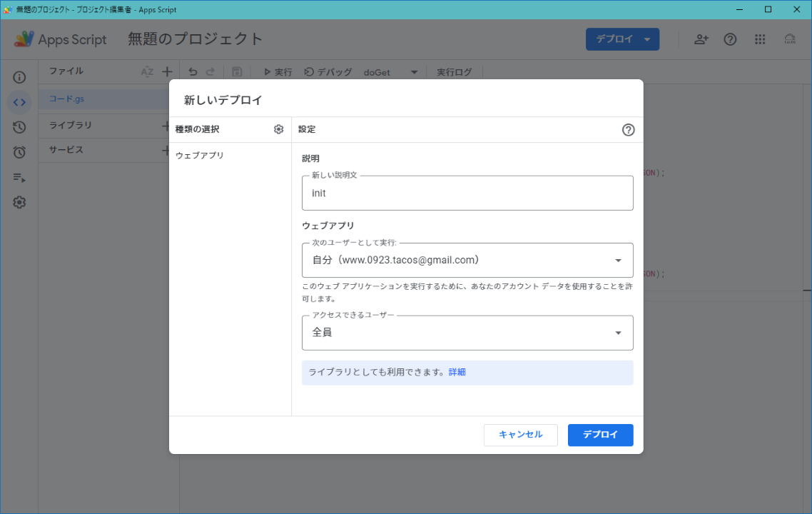This screenshot has width=812, height=514.
Task: Open Executions list icon in sidebar
Action: pyautogui.click(x=19, y=178)
